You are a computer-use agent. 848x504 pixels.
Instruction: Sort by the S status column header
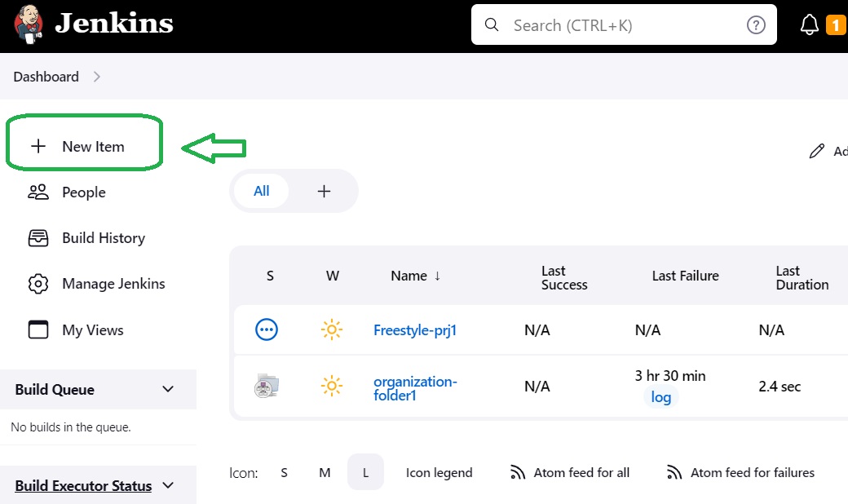tap(271, 276)
